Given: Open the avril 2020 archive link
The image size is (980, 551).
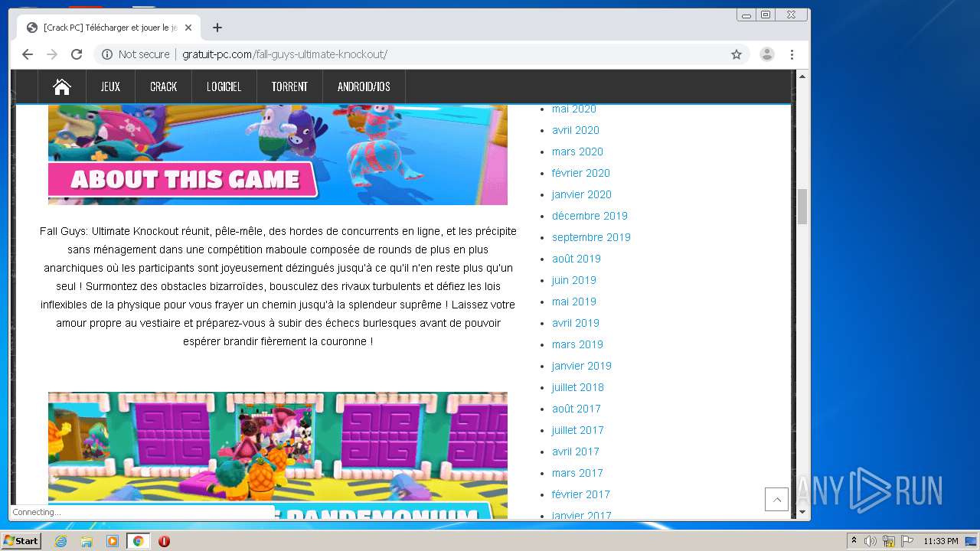Looking at the screenshot, I should pyautogui.click(x=576, y=130).
